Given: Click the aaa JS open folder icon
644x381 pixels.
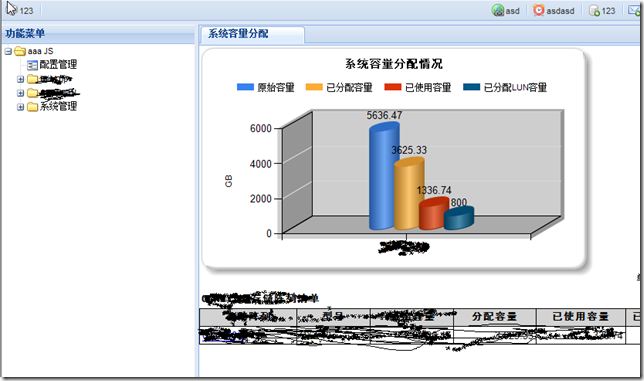Looking at the screenshot, I should point(20,51).
